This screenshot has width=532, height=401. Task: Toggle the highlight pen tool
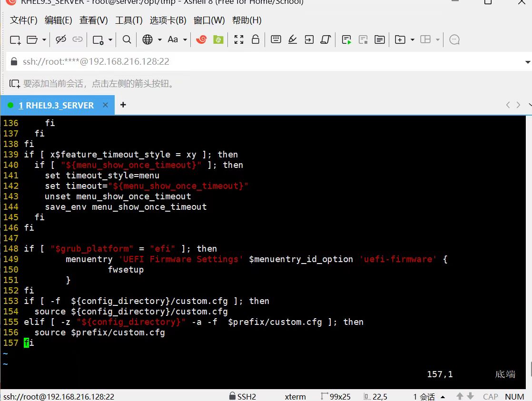coord(292,39)
